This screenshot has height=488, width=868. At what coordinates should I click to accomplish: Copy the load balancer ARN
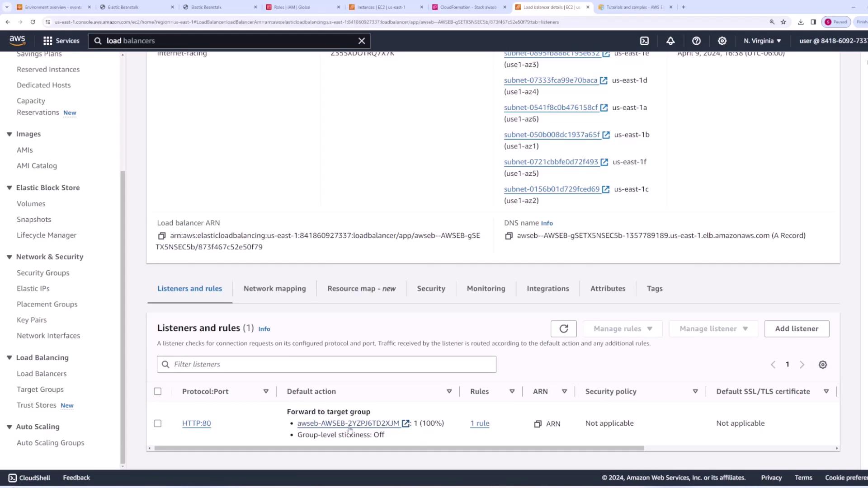click(161, 236)
